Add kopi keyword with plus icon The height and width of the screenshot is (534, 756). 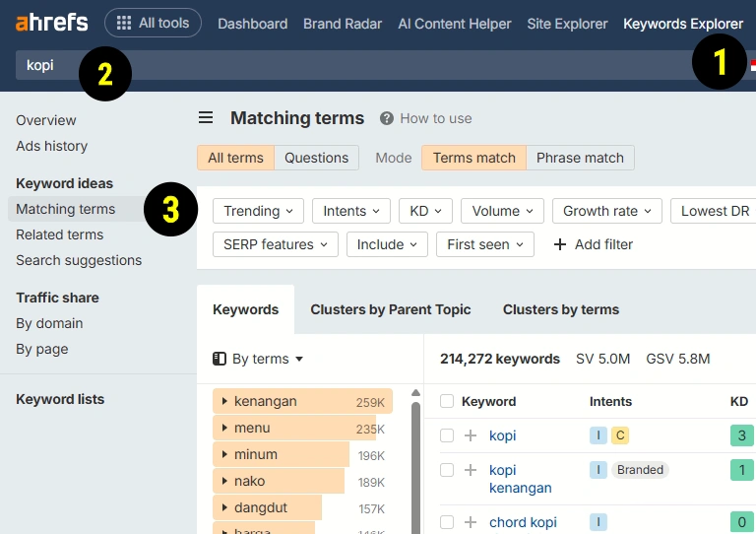tap(471, 435)
